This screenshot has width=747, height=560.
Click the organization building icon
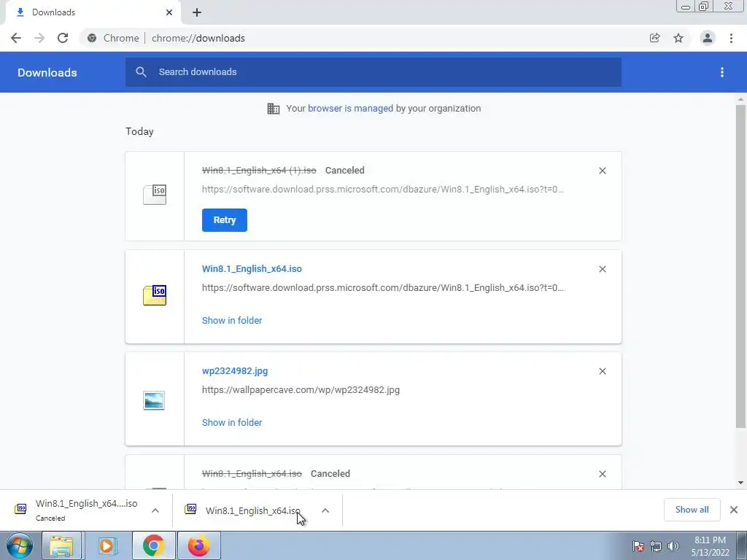(x=274, y=109)
